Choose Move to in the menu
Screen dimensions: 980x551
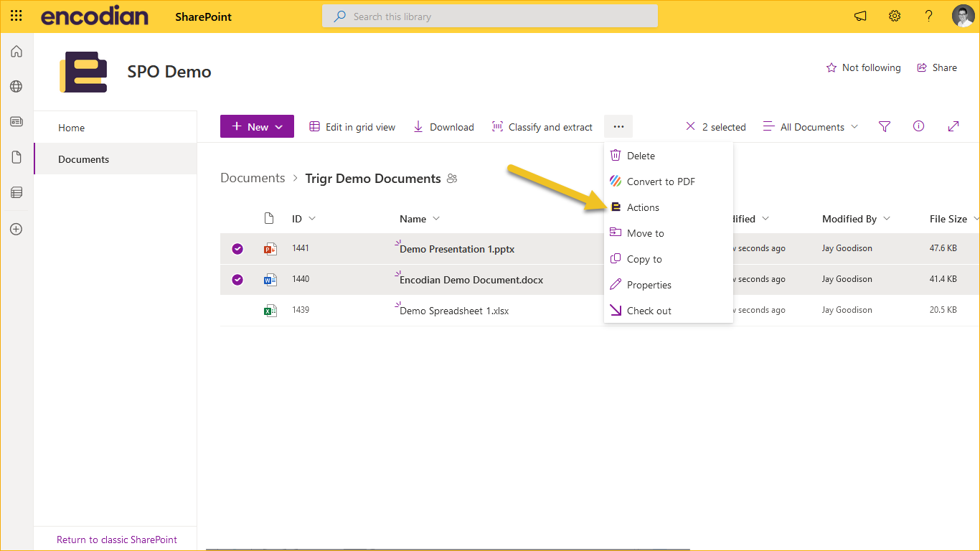tap(669, 233)
